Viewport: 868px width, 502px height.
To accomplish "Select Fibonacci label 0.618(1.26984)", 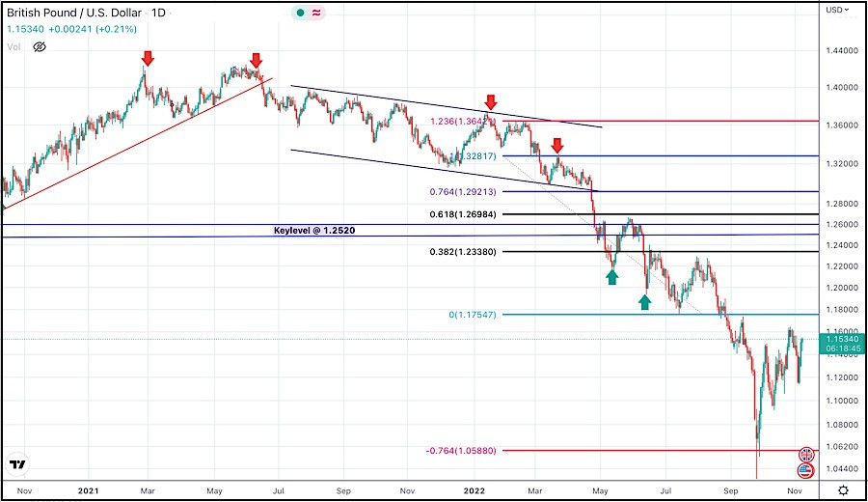I will tap(463, 214).
